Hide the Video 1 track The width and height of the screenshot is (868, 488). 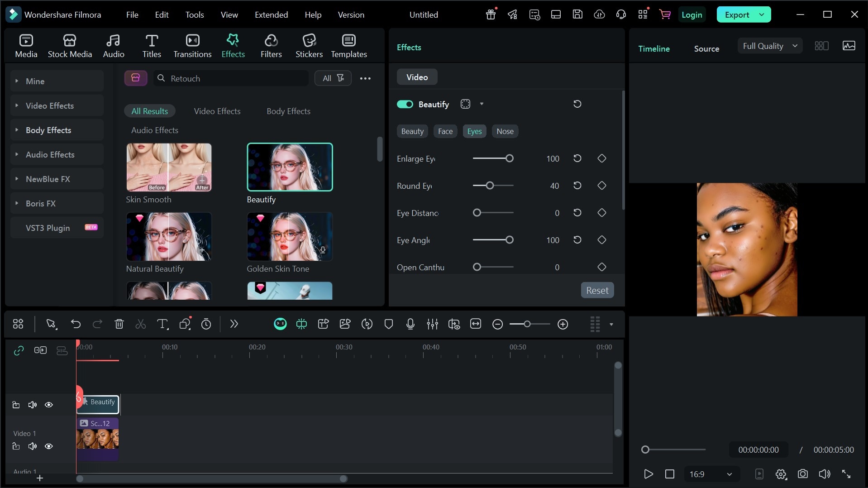point(49,446)
